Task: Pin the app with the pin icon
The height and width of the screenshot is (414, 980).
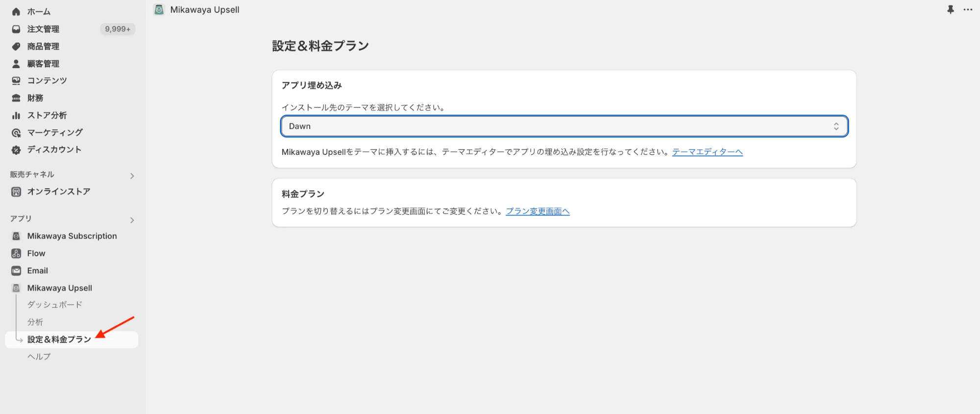Action: pos(951,9)
